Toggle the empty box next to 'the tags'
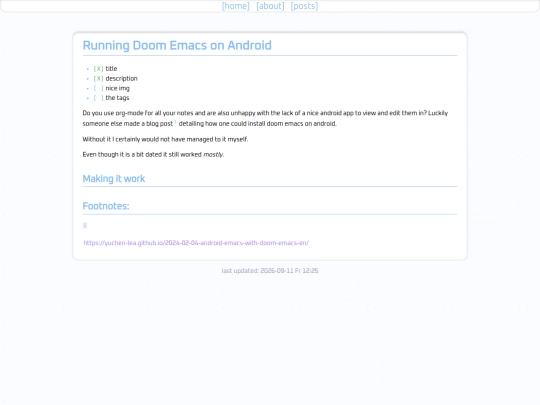The width and height of the screenshot is (540, 405). (x=98, y=98)
